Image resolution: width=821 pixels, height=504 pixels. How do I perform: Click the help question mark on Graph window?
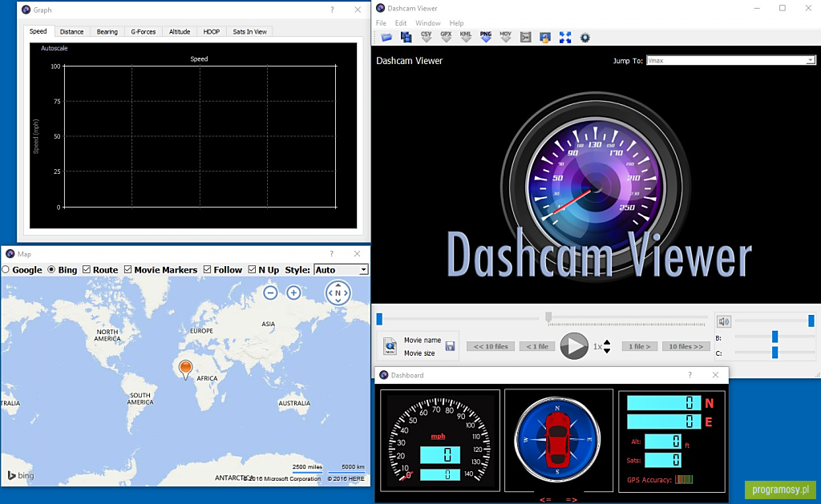pyautogui.click(x=332, y=10)
